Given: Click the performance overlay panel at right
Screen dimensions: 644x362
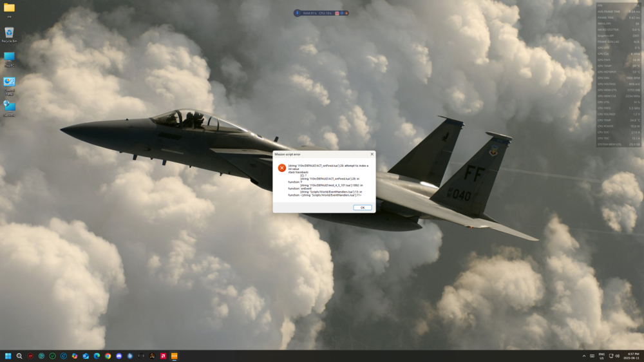Looking at the screenshot, I should 618,75.
